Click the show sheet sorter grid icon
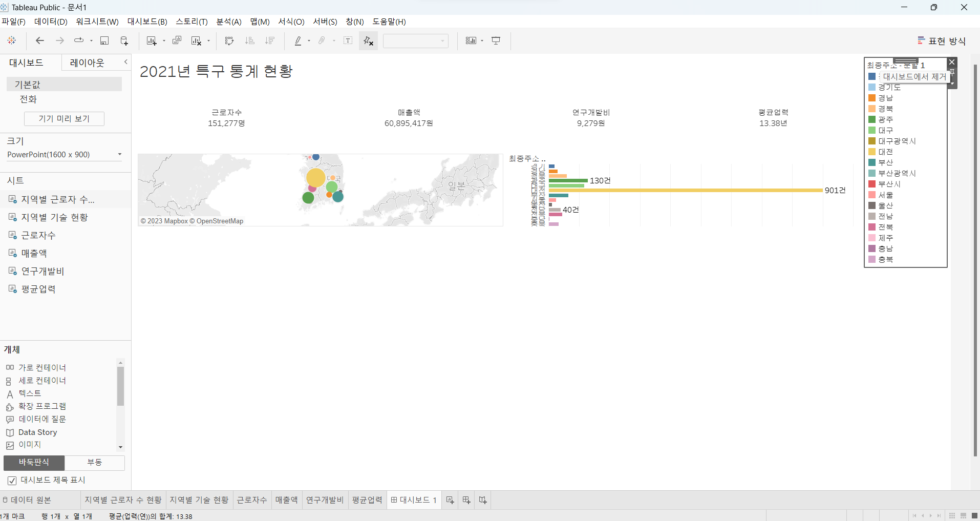This screenshot has width=980, height=521. [x=952, y=515]
